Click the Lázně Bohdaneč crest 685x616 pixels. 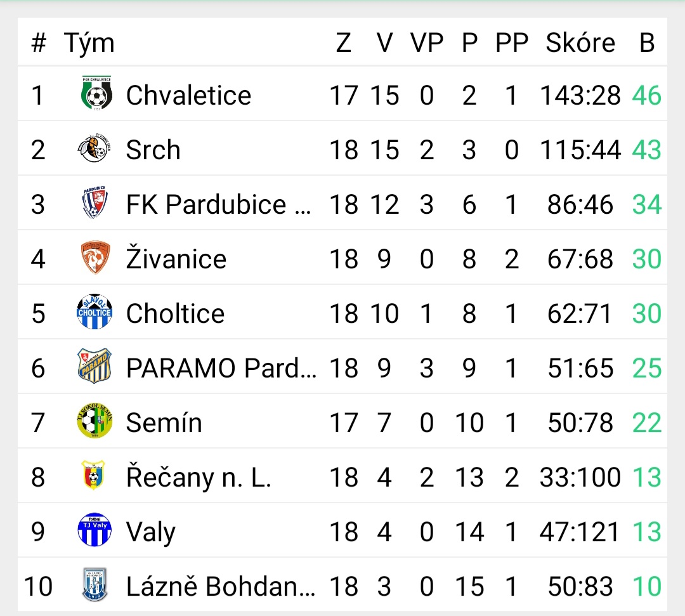[95, 584]
